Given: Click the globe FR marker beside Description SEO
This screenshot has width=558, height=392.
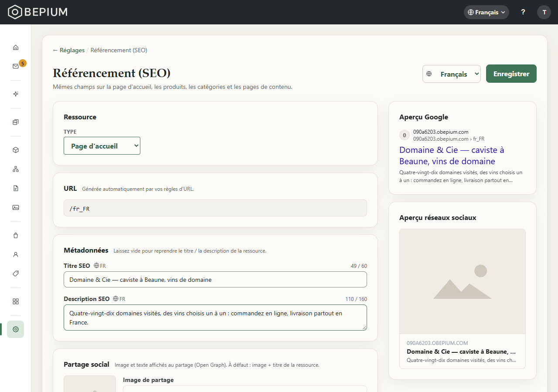Looking at the screenshot, I should click(x=119, y=299).
